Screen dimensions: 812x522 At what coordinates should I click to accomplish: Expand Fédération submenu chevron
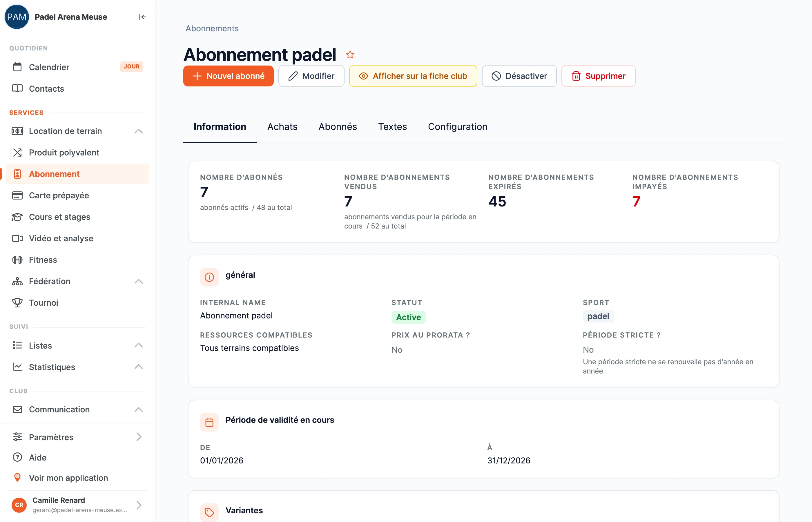pyautogui.click(x=139, y=281)
